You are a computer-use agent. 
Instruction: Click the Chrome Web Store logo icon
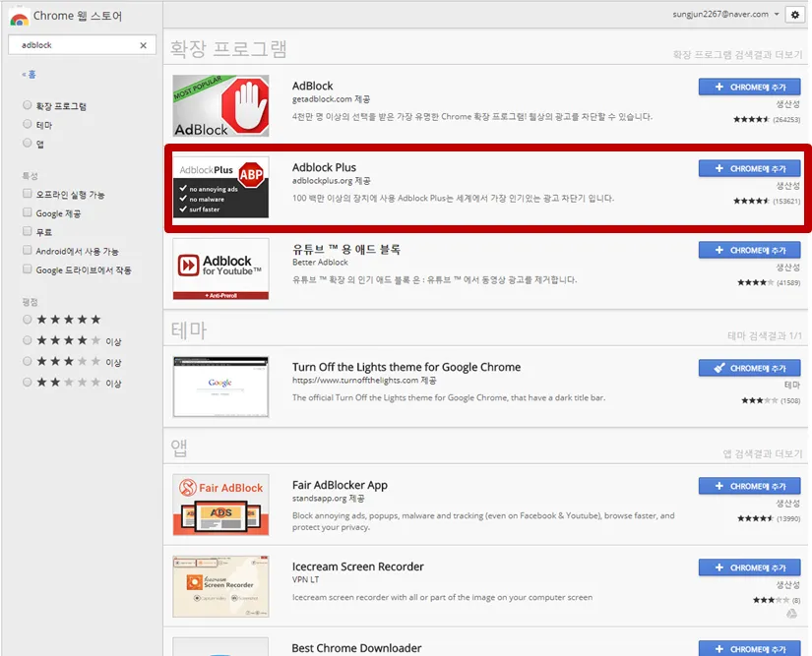tap(19, 18)
